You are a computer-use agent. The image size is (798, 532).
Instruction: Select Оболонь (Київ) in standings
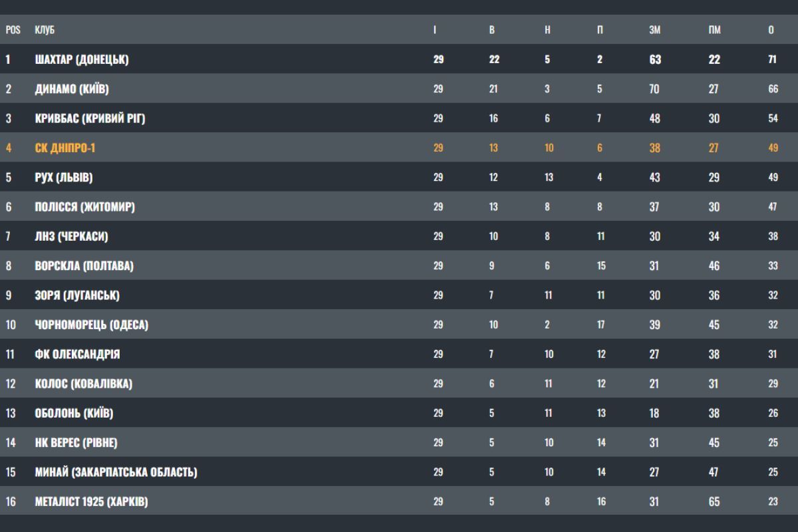(x=74, y=414)
